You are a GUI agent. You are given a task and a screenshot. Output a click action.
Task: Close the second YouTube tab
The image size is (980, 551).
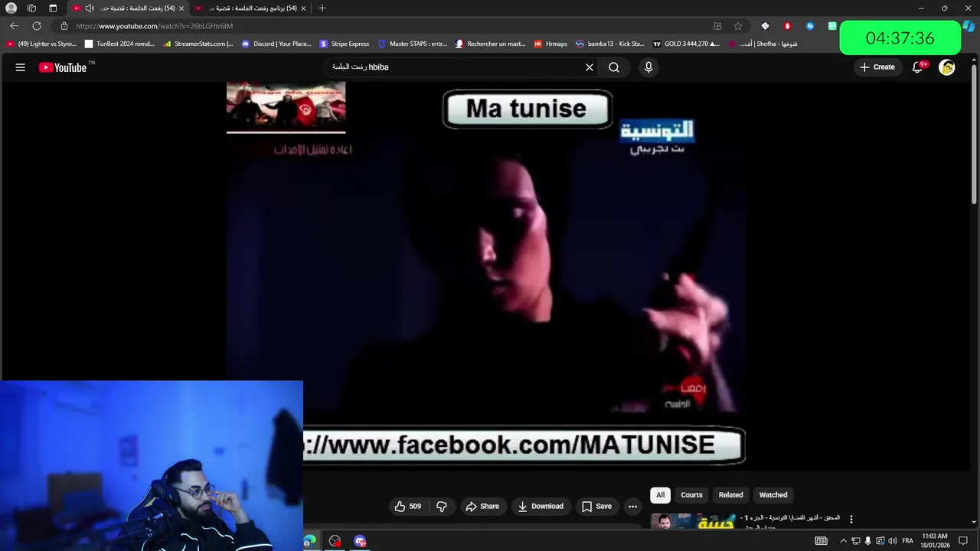click(303, 8)
